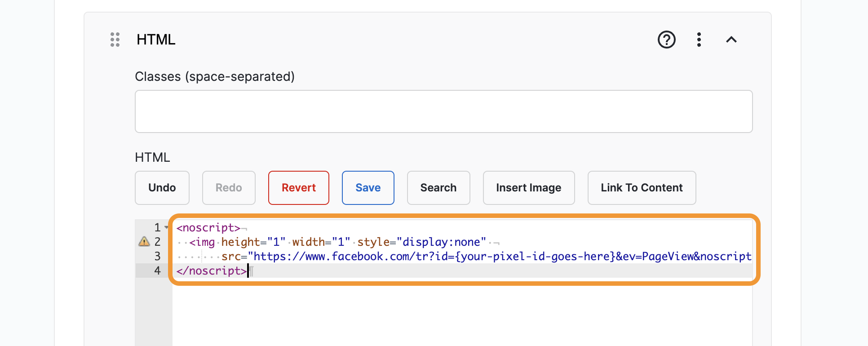This screenshot has height=346, width=868.
Task: Open the three-dot more options menu
Action: click(699, 40)
